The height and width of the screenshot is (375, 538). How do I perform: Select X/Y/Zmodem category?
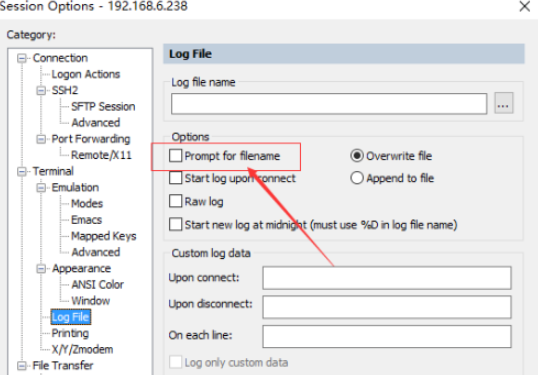[x=82, y=350]
